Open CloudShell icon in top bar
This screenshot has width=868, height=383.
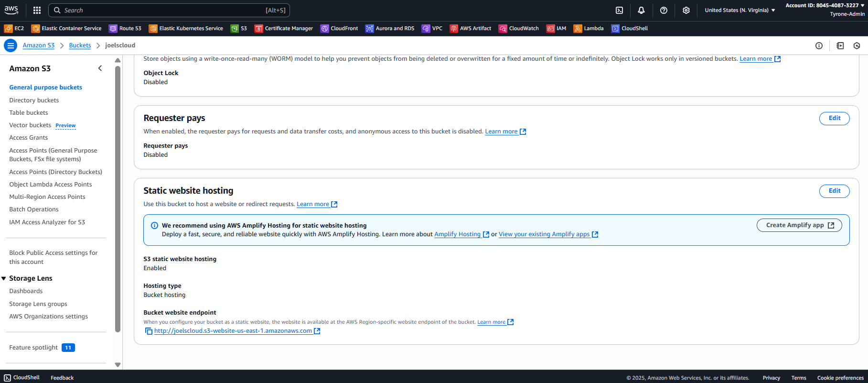coord(619,10)
